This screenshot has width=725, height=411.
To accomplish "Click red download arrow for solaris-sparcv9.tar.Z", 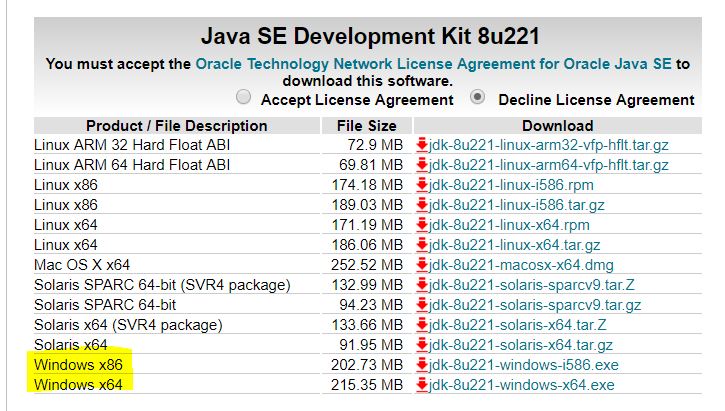I will [x=422, y=284].
